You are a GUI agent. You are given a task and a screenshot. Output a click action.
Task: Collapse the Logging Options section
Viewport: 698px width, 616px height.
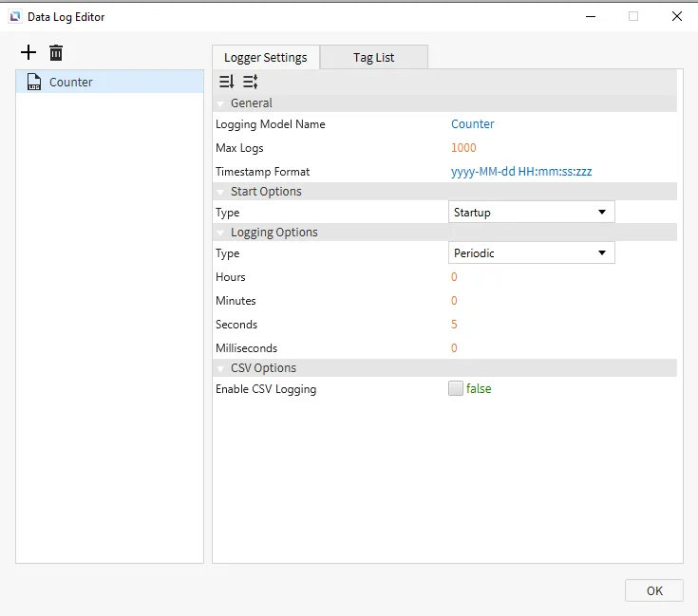(220, 233)
